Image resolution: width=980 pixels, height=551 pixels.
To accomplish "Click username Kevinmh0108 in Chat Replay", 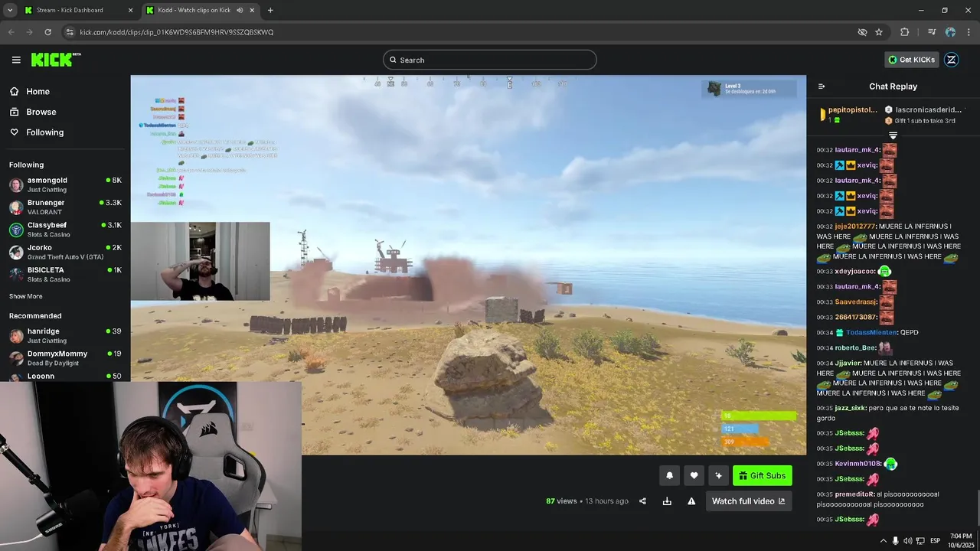I will click(857, 464).
